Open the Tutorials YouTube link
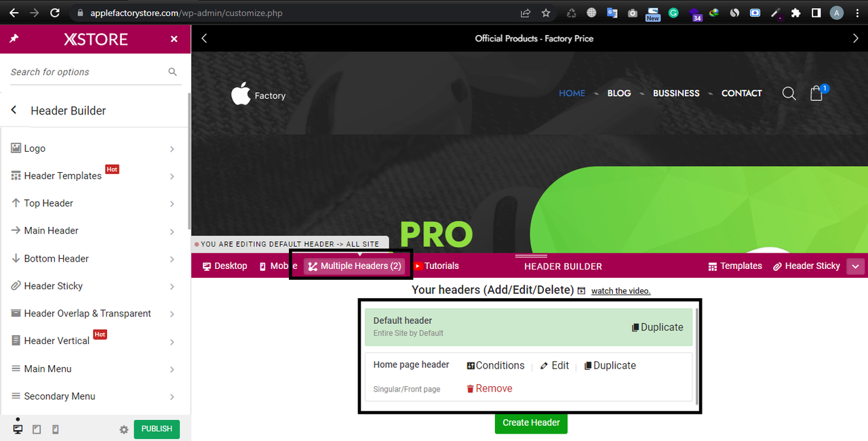This screenshot has width=868, height=441. pos(436,266)
